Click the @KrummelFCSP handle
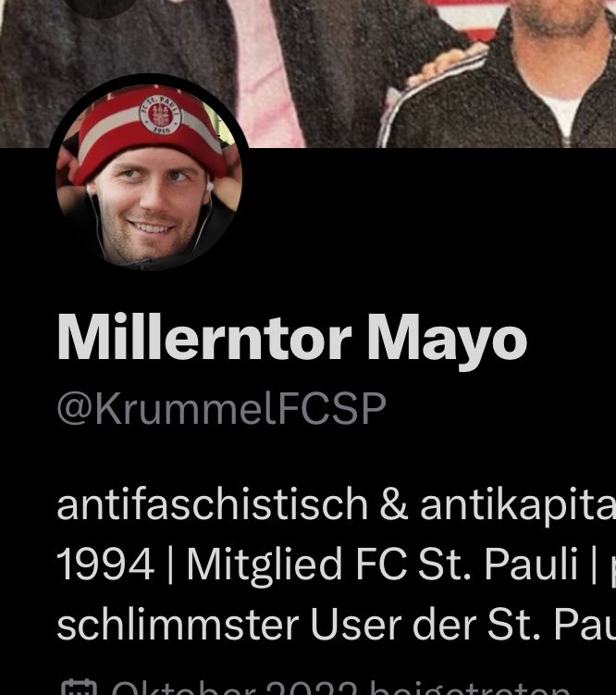The height and width of the screenshot is (695, 616). [221, 409]
